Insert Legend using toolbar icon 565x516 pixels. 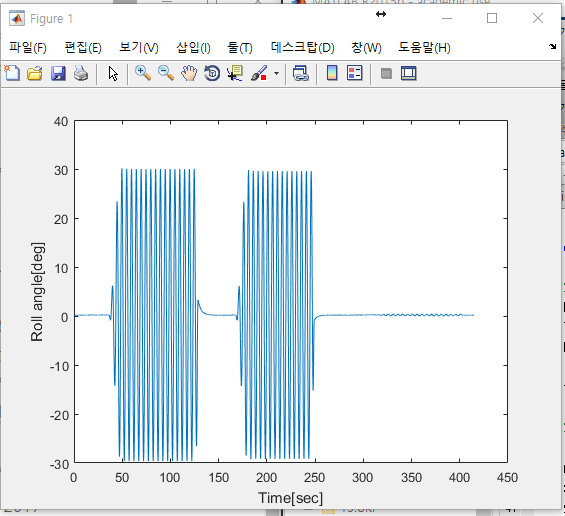click(x=355, y=73)
